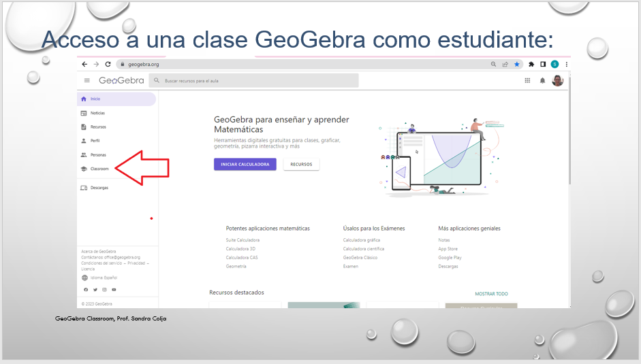
Task: Open the GeoGebra apps grid icon
Action: click(x=527, y=80)
